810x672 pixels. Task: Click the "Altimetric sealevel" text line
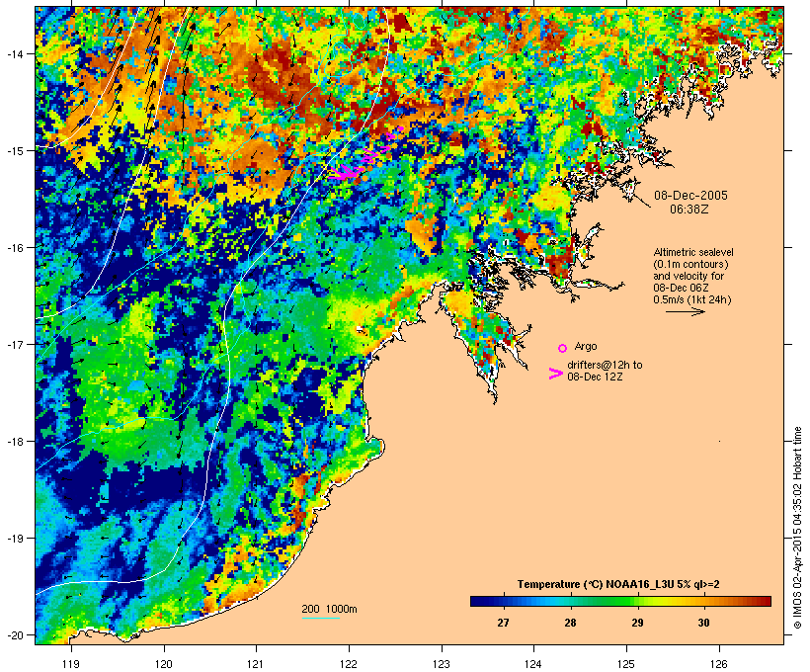point(693,252)
